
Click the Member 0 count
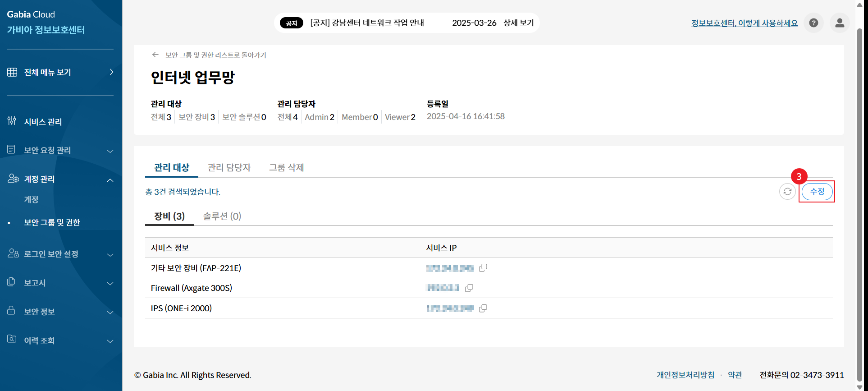[x=360, y=117]
